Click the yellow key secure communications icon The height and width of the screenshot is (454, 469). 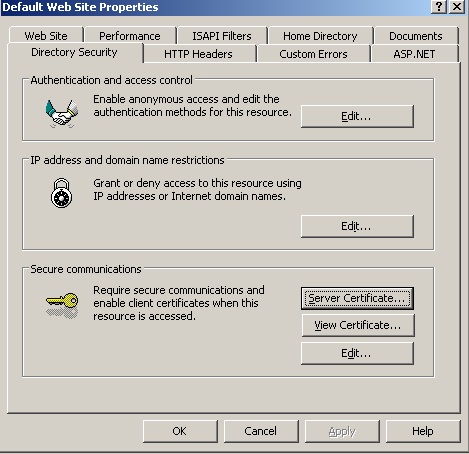coord(62,305)
